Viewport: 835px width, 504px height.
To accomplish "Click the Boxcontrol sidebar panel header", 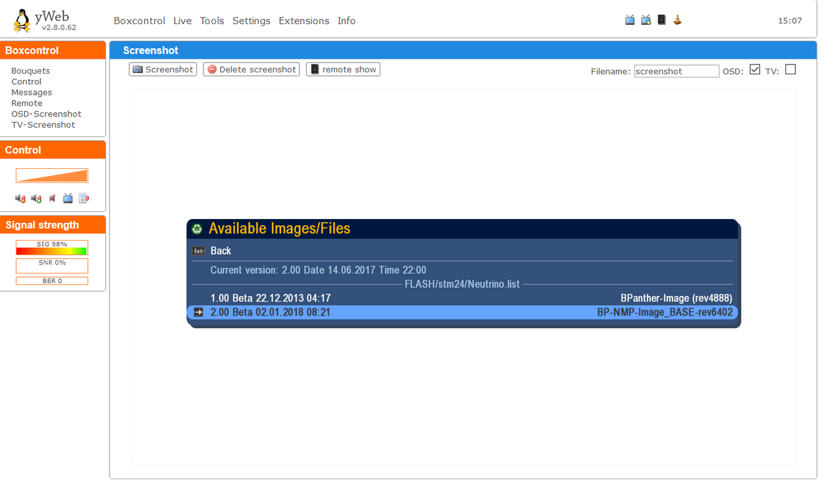I will pos(53,50).
